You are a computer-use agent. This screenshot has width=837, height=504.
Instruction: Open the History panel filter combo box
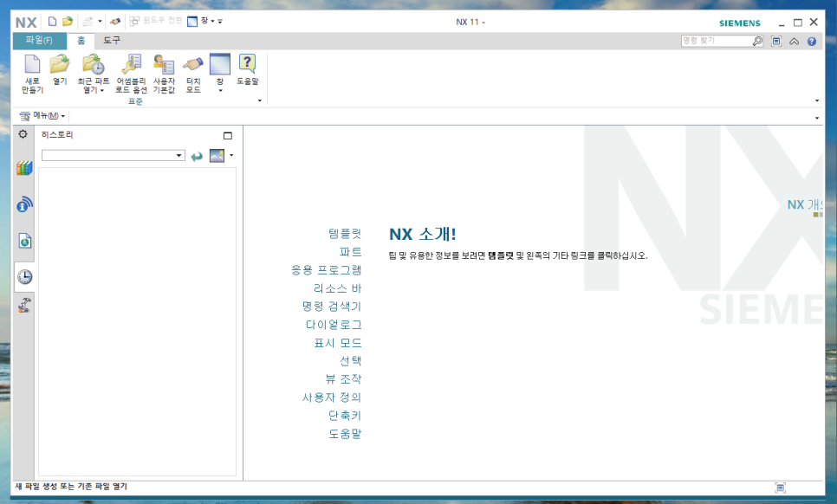coord(114,155)
